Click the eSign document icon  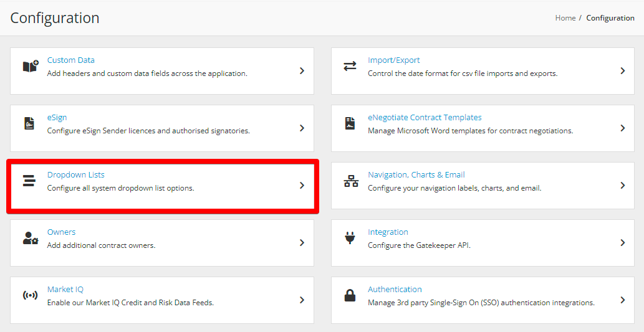(29, 123)
